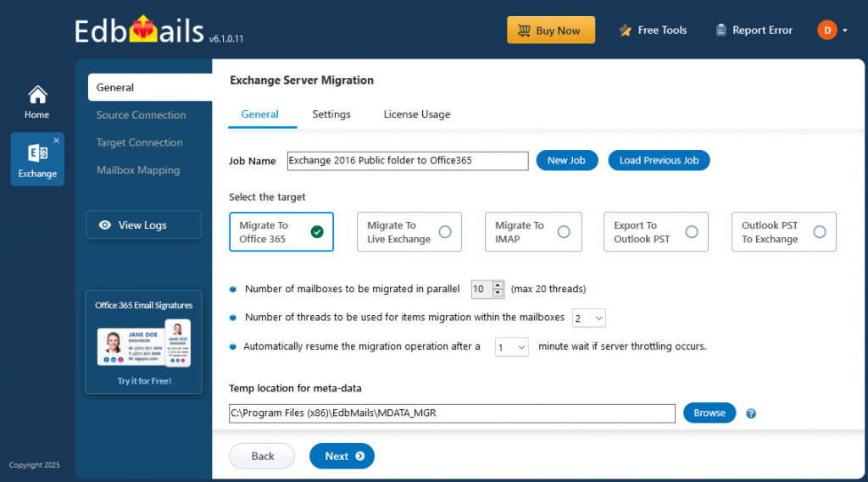Select Migrate To IMAP option
This screenshot has height=482, width=868.
click(533, 232)
